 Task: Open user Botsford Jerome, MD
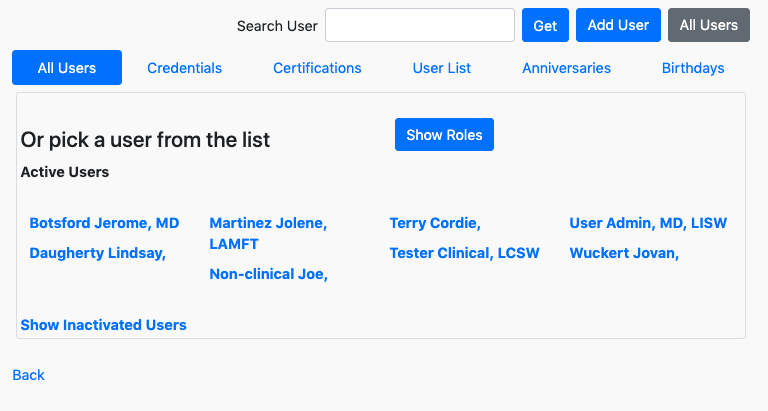[x=104, y=223]
